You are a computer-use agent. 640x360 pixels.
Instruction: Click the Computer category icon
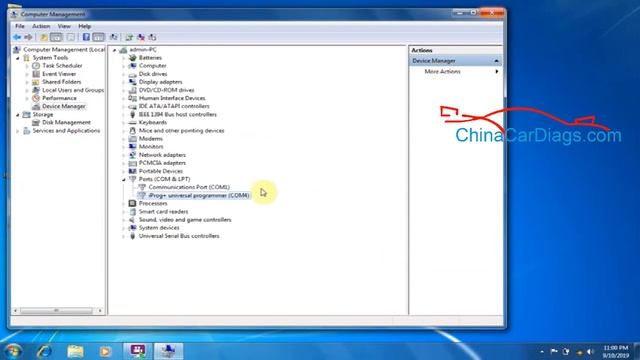(x=132, y=66)
